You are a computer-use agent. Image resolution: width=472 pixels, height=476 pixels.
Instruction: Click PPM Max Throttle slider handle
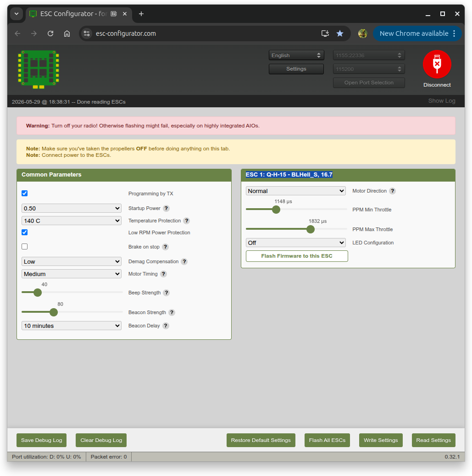click(x=311, y=229)
